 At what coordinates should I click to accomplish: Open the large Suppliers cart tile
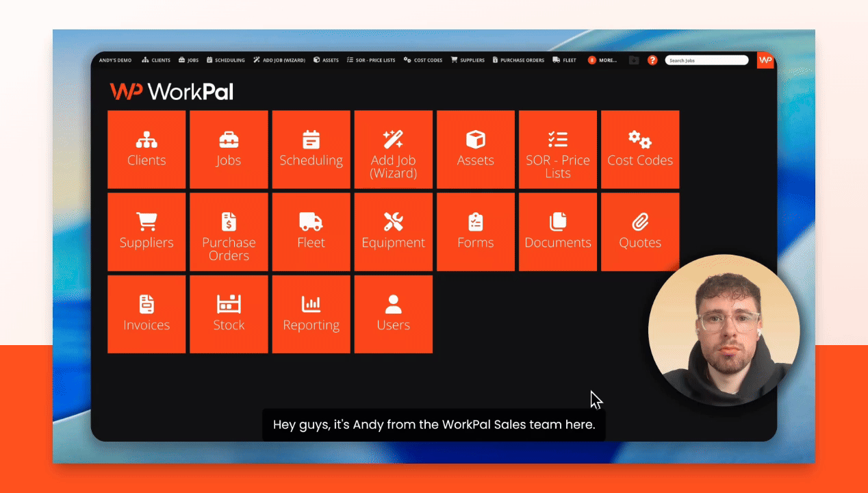[x=146, y=231]
